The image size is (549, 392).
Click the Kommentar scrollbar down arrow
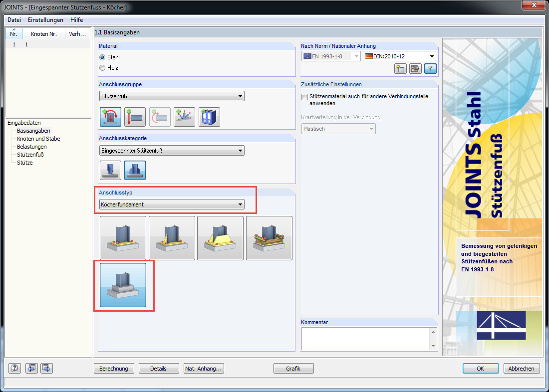point(433,346)
